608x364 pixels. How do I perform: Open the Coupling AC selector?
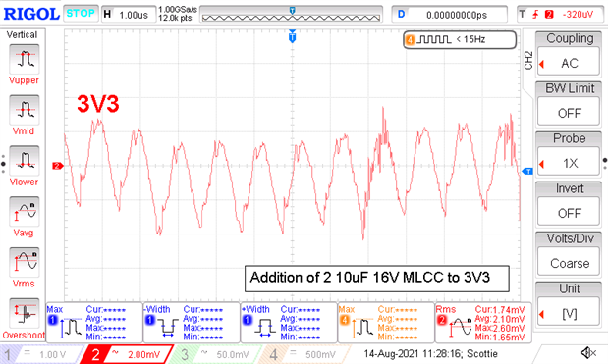(569, 63)
